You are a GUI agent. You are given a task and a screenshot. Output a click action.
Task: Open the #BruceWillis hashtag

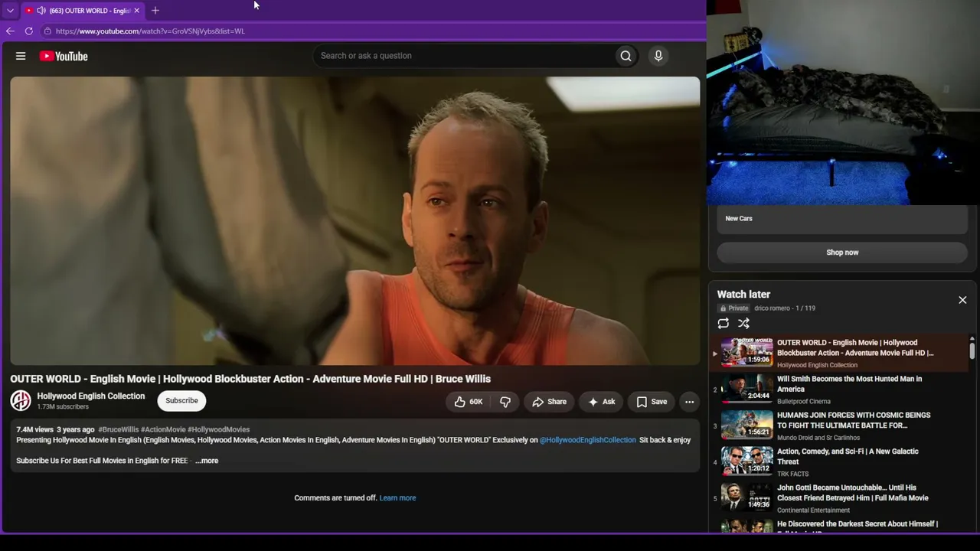tap(118, 429)
